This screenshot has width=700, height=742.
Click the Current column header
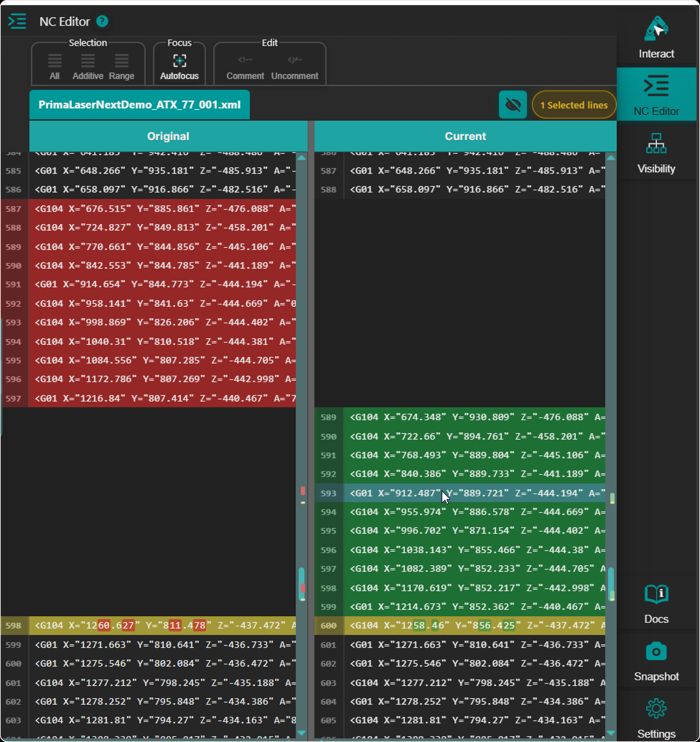(x=465, y=136)
